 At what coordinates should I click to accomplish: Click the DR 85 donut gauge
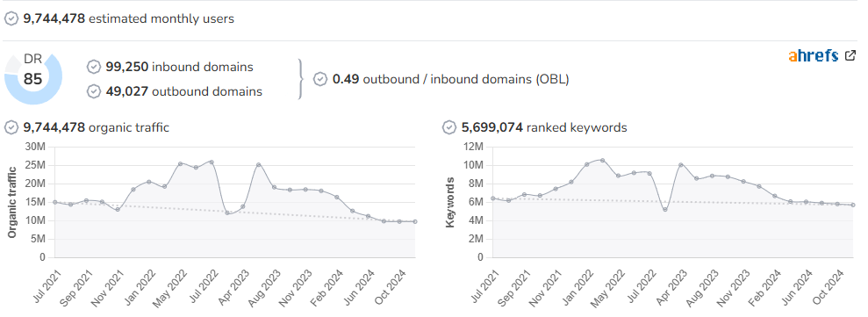33,78
